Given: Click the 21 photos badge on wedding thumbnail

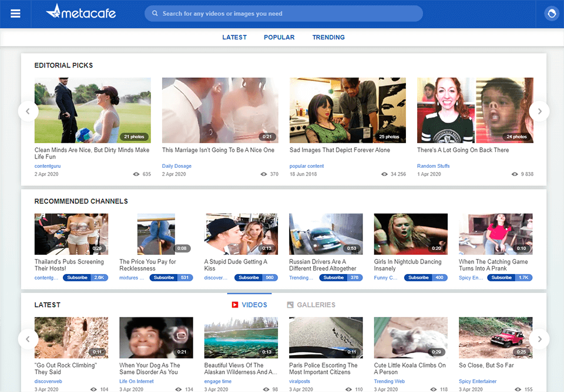Looking at the screenshot, I should click(135, 137).
